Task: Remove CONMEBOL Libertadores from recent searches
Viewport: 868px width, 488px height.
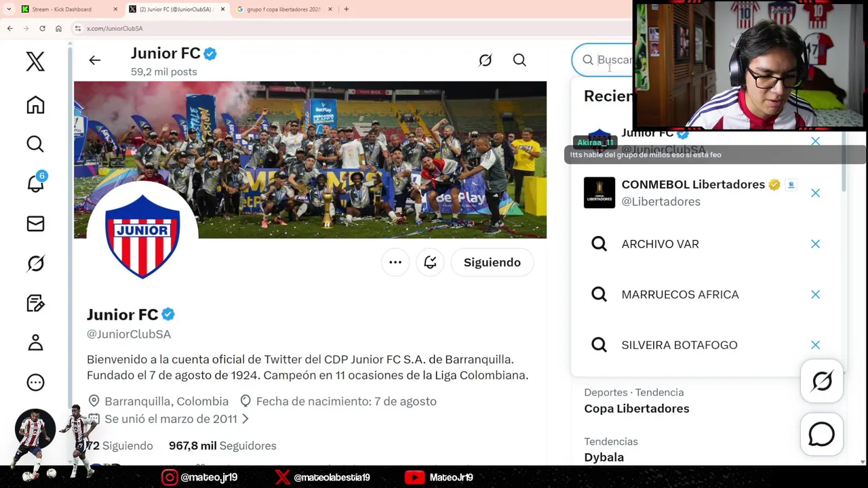Action: click(x=815, y=193)
